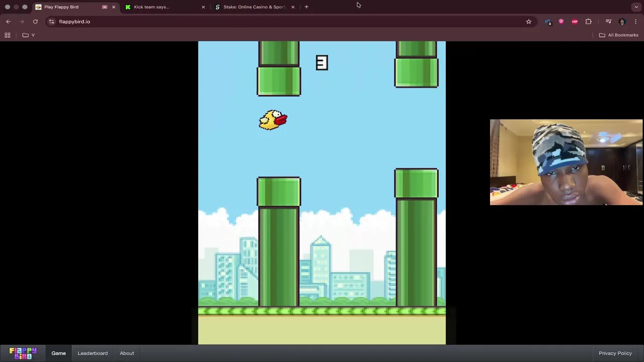
Task: Open the V bookmarks folder
Action: click(29, 35)
